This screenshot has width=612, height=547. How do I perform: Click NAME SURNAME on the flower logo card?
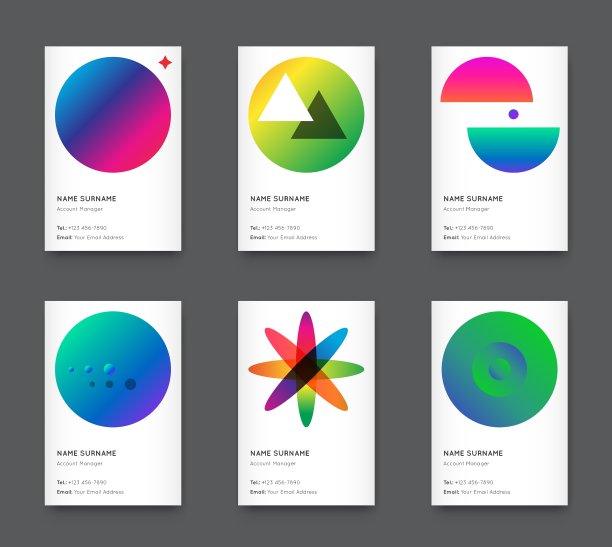coord(279,453)
